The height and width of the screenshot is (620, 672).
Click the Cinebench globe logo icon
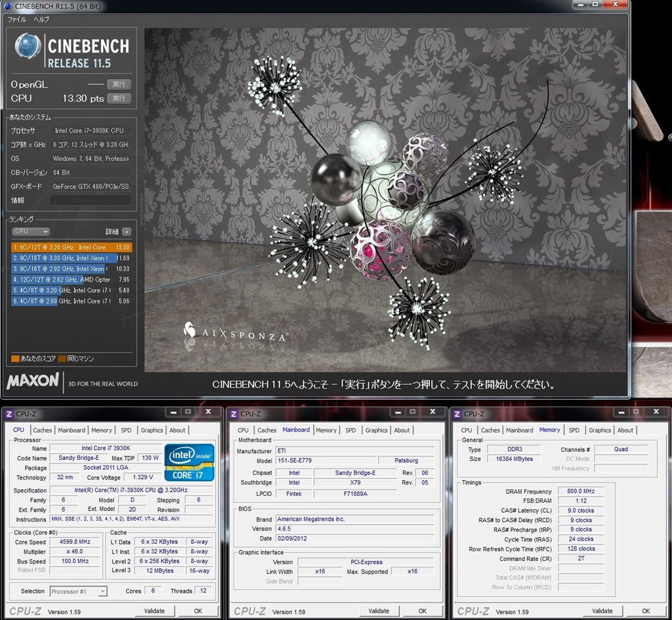click(x=28, y=47)
